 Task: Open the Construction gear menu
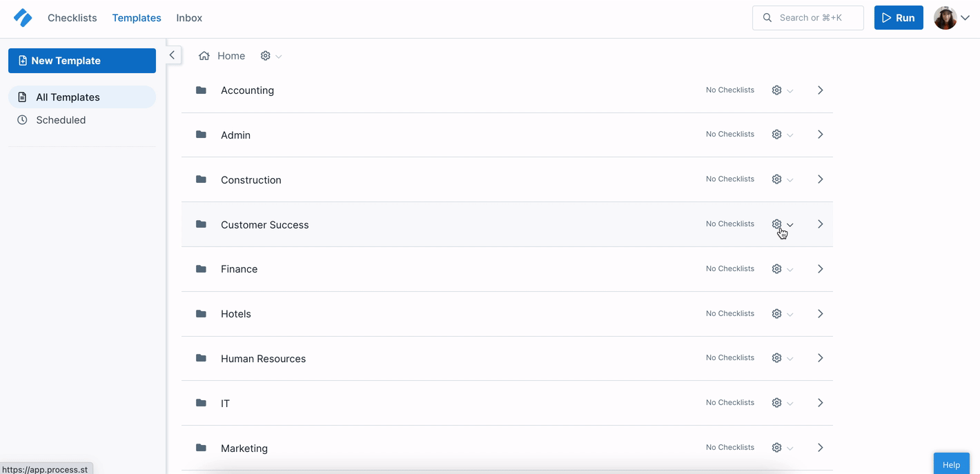pos(782,179)
